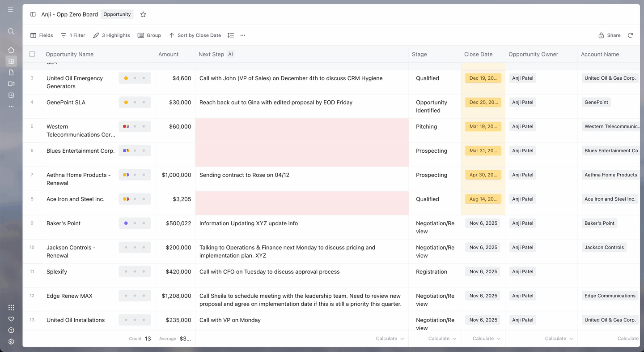644x352 pixels.
Task: Click the Apr 30 close date chip
Action: point(483,175)
